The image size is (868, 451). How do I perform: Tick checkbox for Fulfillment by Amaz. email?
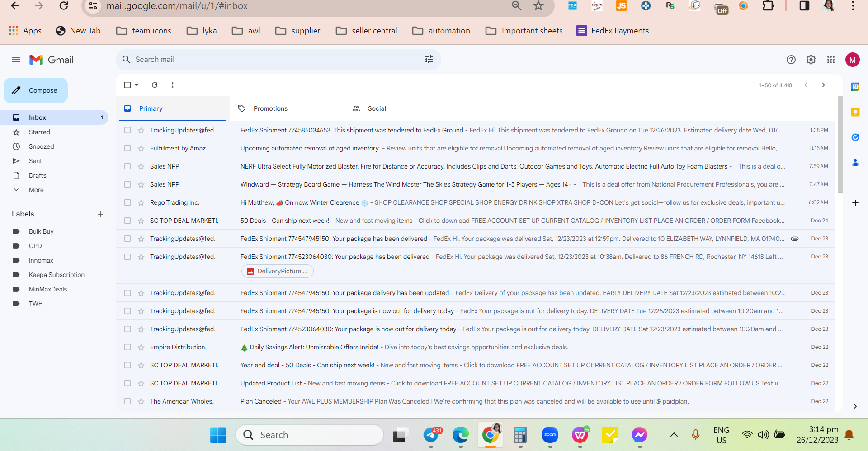click(x=127, y=148)
